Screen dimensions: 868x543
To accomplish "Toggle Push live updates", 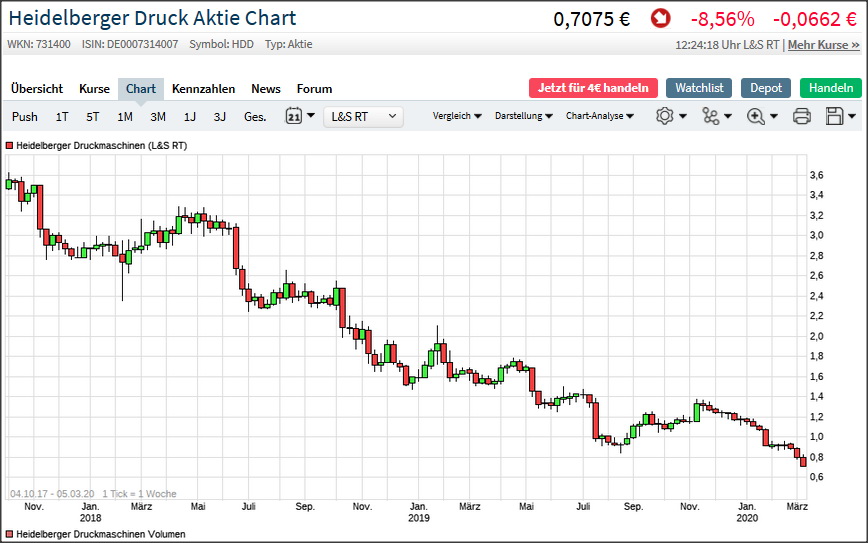I will pos(25,116).
